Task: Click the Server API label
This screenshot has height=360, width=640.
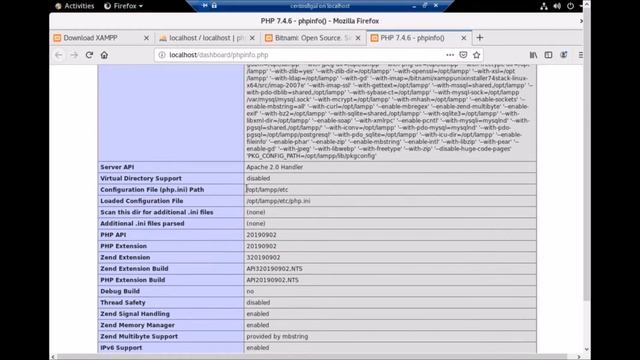Action: tap(117, 167)
